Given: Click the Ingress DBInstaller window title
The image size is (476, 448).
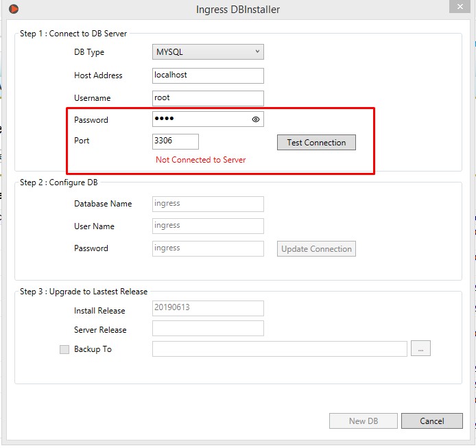Looking at the screenshot, I should pyautogui.click(x=238, y=10).
